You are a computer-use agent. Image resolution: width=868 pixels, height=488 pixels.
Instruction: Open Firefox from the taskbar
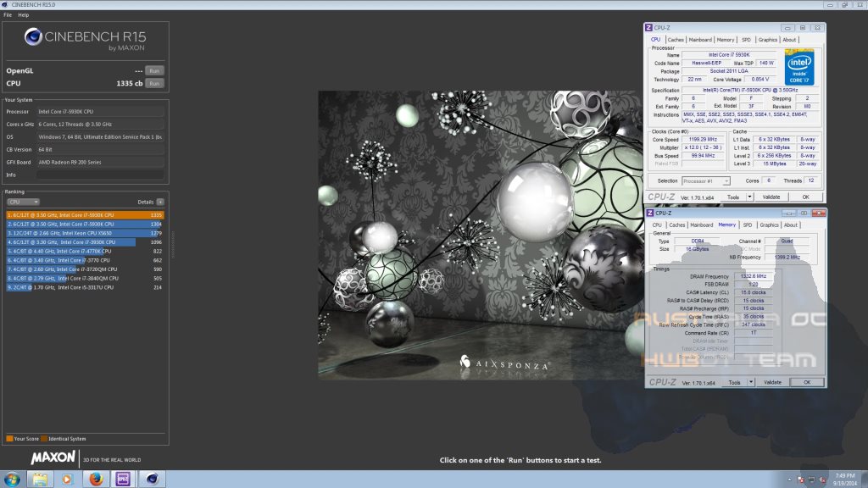pyautogui.click(x=95, y=479)
